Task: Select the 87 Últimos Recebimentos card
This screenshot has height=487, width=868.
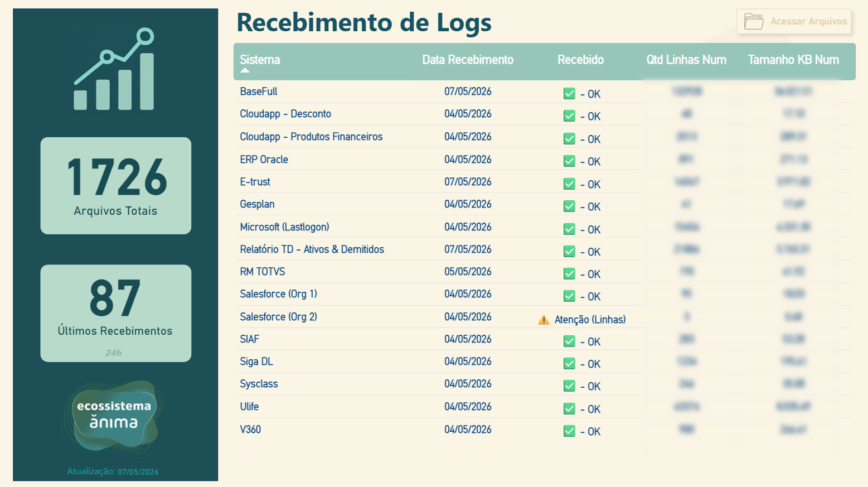Action: [116, 313]
